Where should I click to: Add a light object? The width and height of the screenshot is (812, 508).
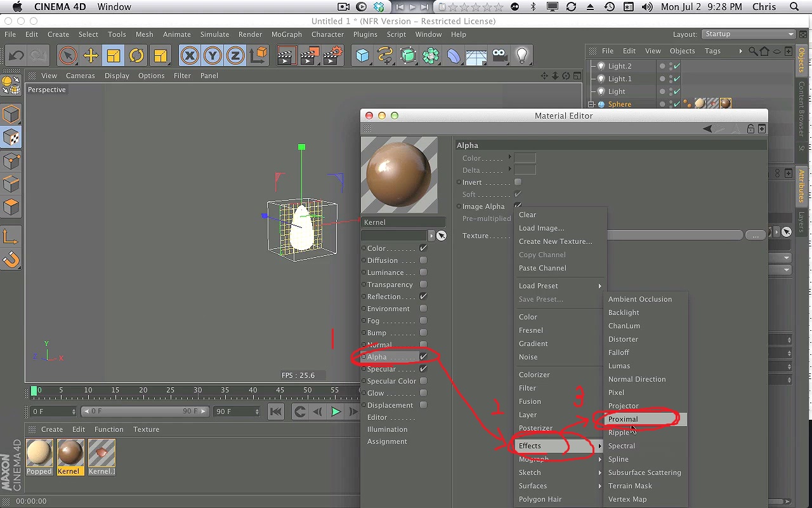click(522, 56)
